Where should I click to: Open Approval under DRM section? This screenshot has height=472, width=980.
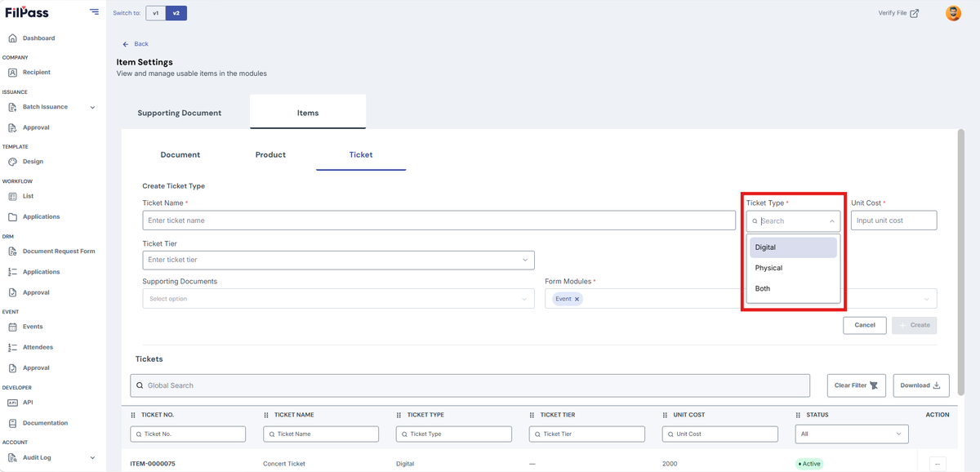pyautogui.click(x=36, y=292)
